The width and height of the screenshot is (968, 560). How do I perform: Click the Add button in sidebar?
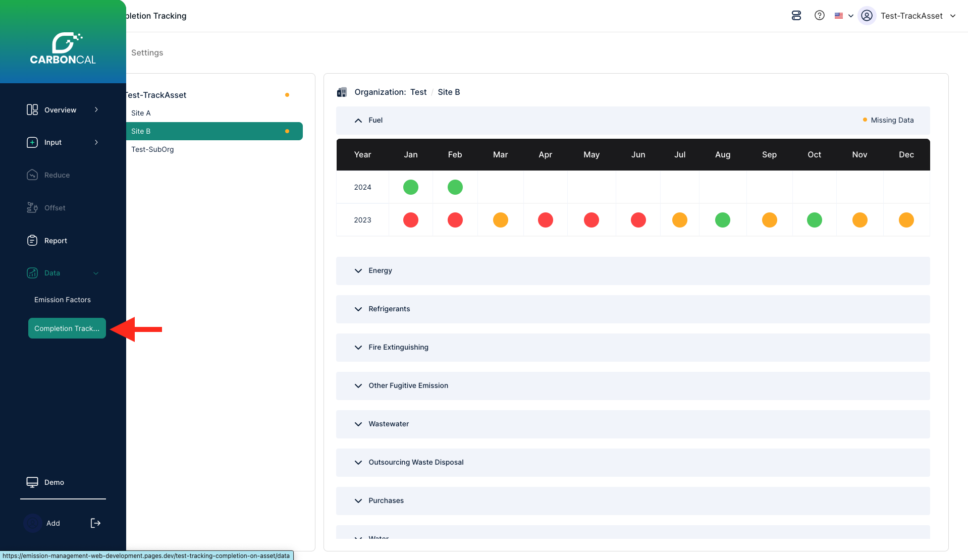click(x=53, y=523)
